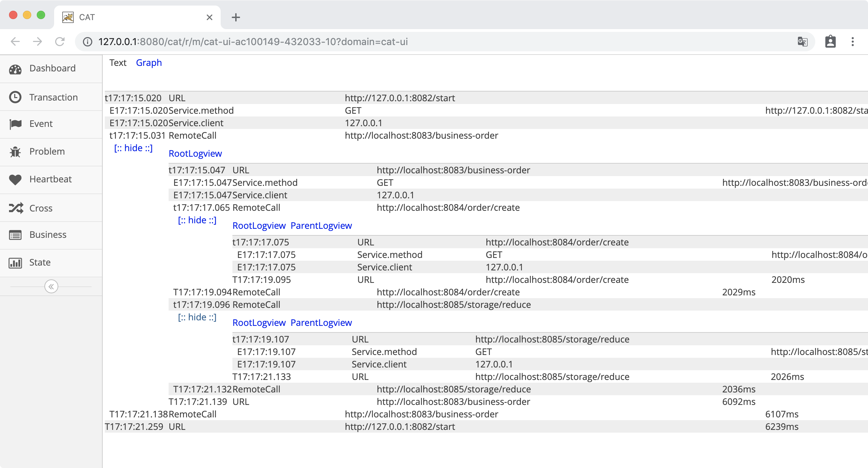Image resolution: width=868 pixels, height=468 pixels.
Task: Open a new browser tab
Action: point(236,17)
